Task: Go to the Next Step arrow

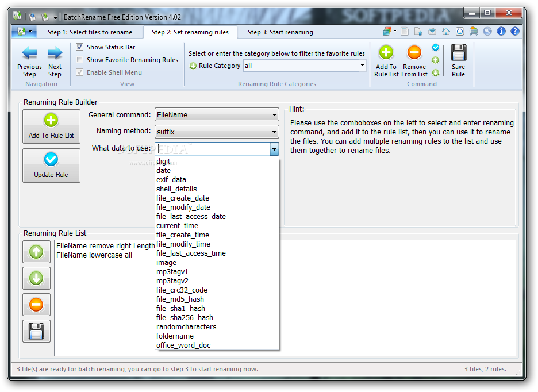Action: coord(55,53)
